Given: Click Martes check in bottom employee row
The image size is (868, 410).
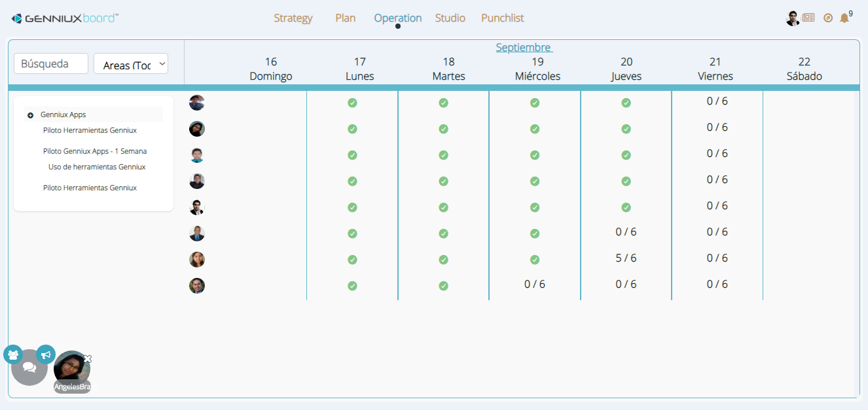Looking at the screenshot, I should click(443, 286).
